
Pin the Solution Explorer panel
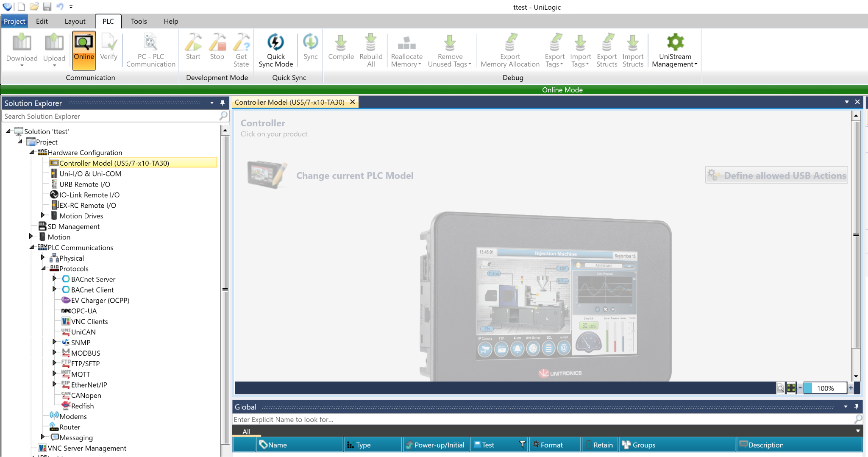[x=222, y=103]
